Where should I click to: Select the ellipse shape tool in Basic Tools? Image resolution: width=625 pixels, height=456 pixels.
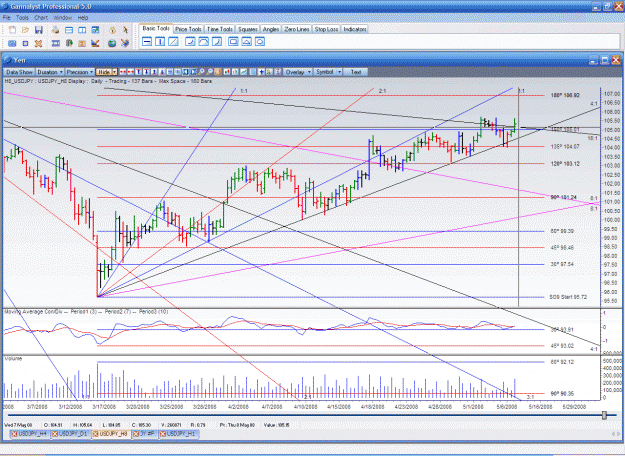coord(260,41)
